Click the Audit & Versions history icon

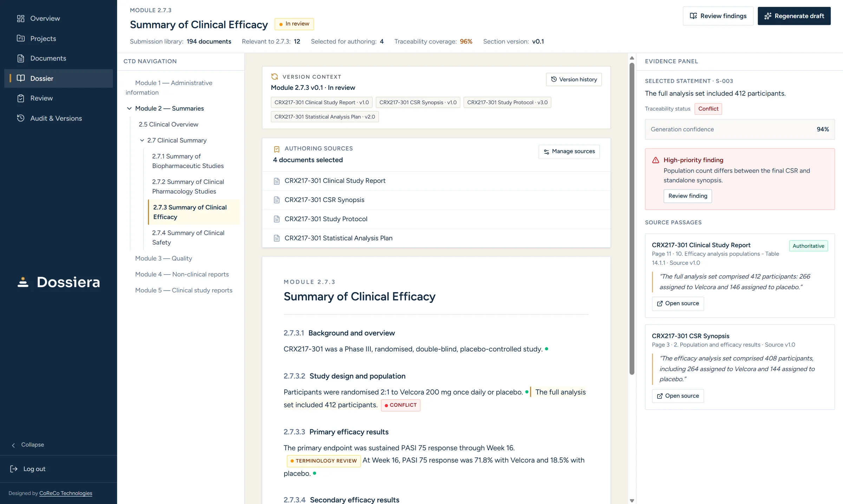(x=21, y=118)
